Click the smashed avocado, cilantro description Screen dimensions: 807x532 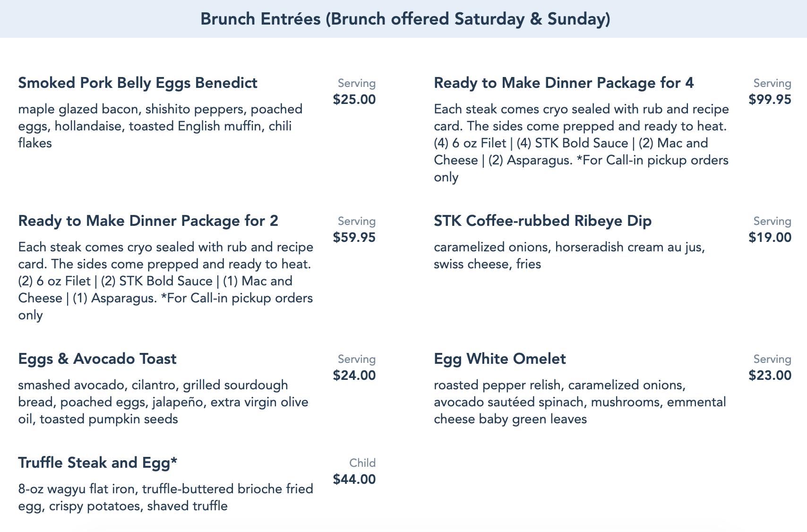click(x=163, y=402)
